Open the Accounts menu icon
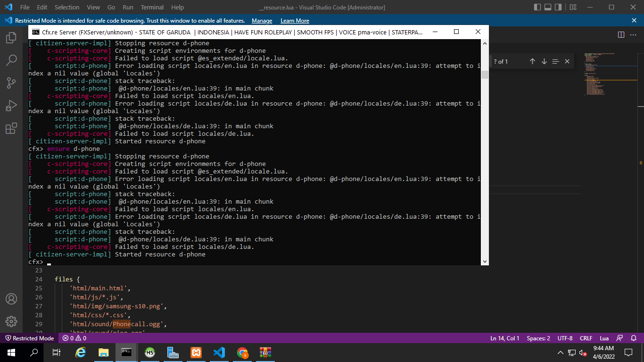This screenshot has width=644, height=362. point(11,299)
